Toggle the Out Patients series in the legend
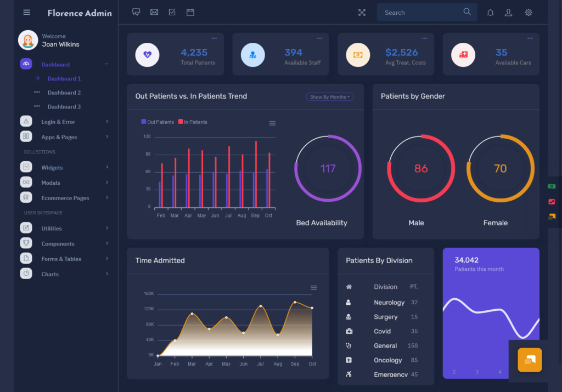This screenshot has height=392, width=562. [x=158, y=122]
